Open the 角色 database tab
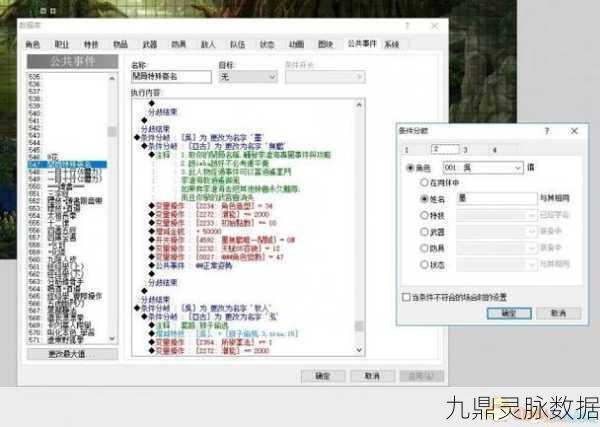600x427 pixels. (33, 44)
